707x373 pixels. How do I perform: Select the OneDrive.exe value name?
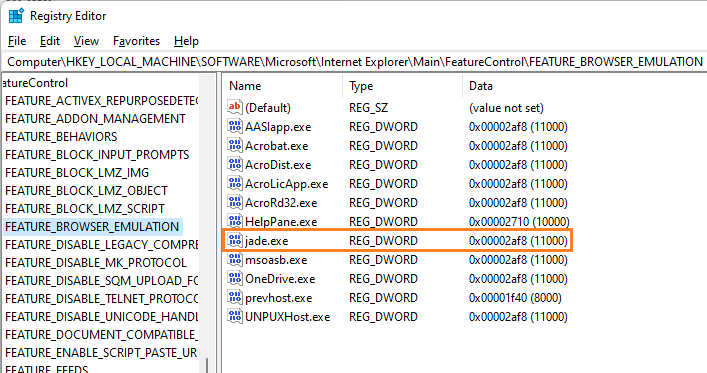coord(280,279)
